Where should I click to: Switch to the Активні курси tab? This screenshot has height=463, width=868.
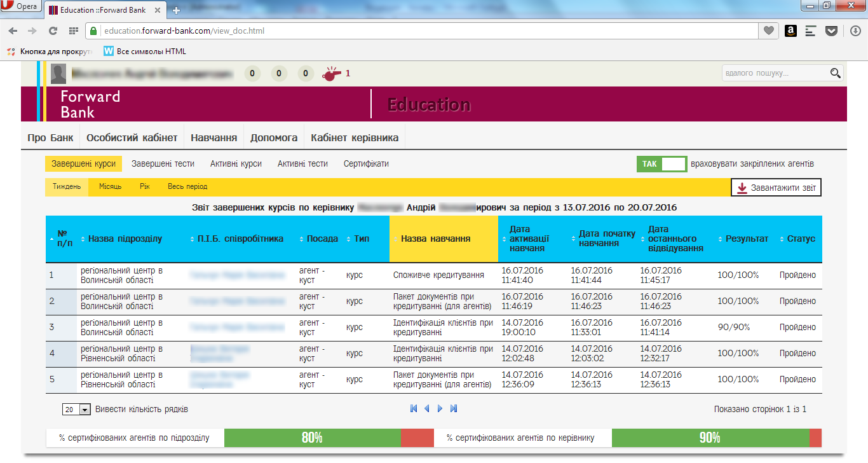236,163
